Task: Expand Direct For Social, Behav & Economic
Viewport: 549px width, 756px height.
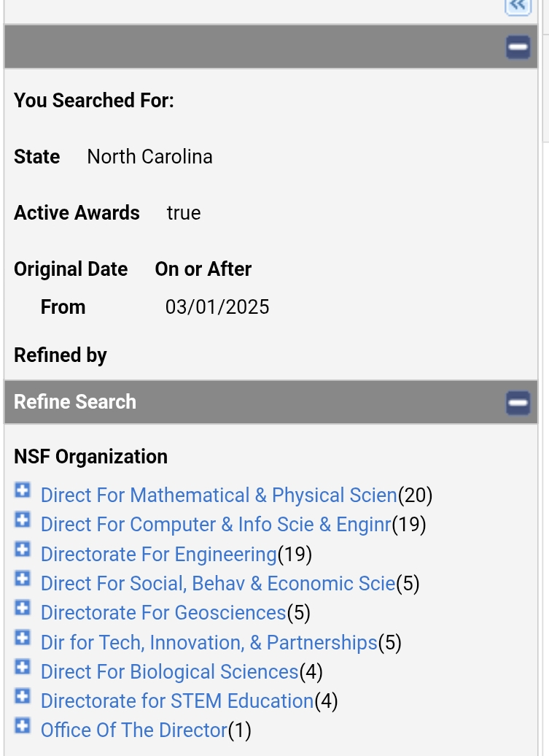Action: [x=23, y=579]
